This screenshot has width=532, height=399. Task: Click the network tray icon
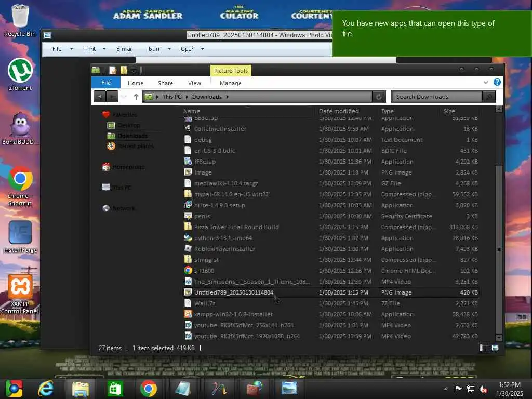[x=471, y=389]
